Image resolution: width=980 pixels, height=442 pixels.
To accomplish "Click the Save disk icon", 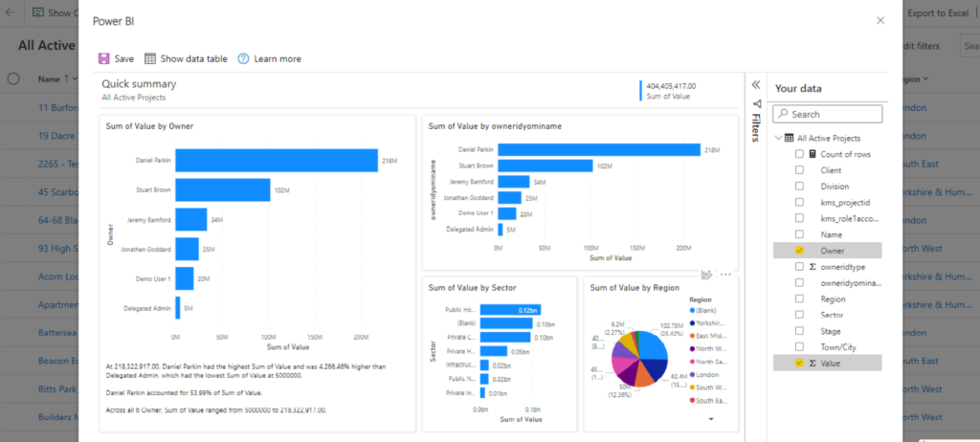I will [x=103, y=58].
